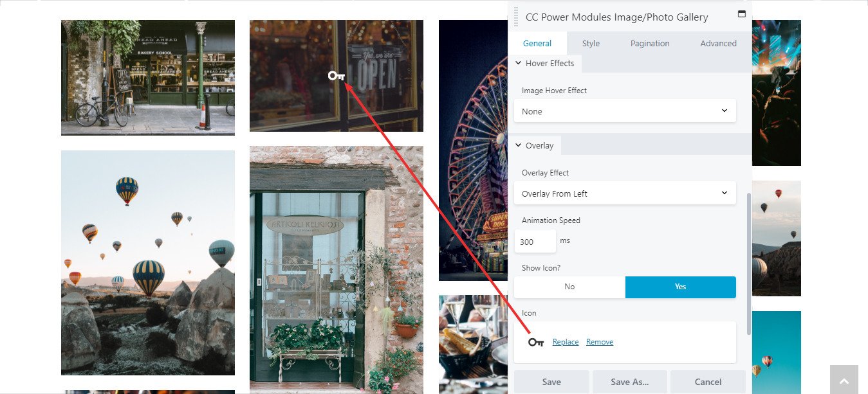Click the settings panel vertical scrollbar
Image resolution: width=868 pixels, height=394 pixels.
[748, 264]
